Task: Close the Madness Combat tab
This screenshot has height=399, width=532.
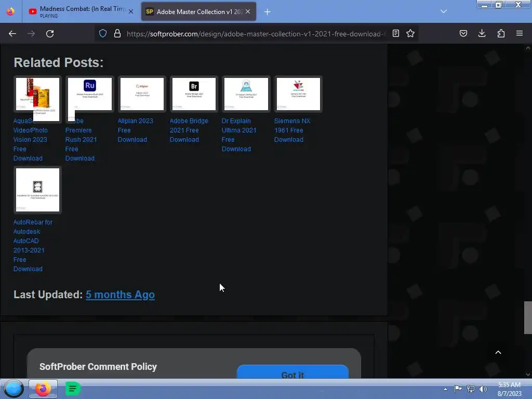Action: pyautogui.click(x=131, y=12)
